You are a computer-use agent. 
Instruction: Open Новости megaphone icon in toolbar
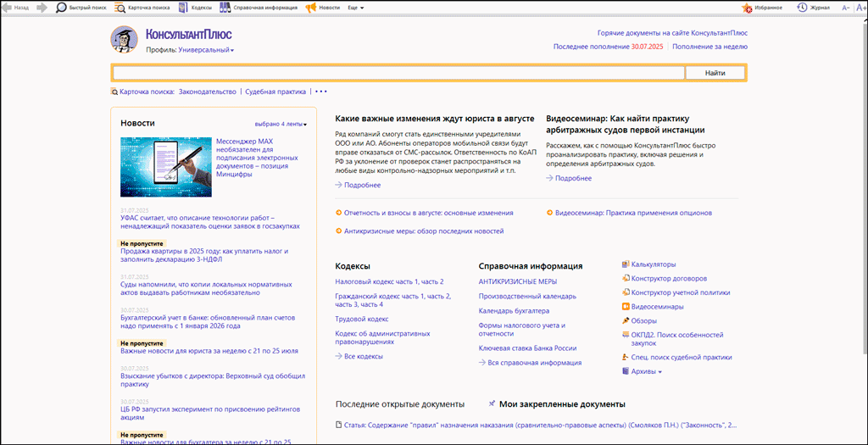click(310, 8)
